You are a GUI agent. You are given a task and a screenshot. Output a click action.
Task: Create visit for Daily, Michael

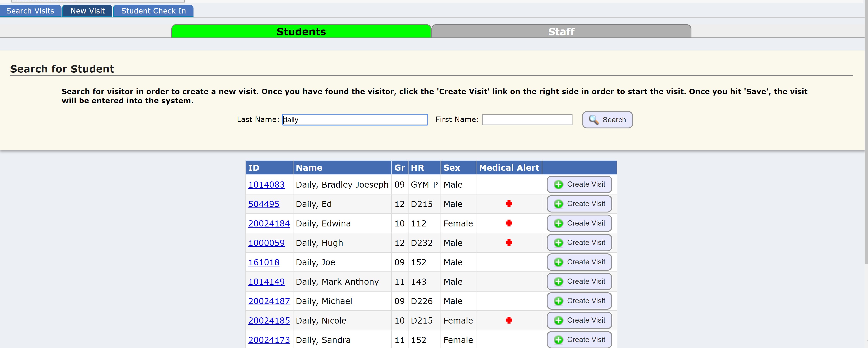pyautogui.click(x=579, y=301)
